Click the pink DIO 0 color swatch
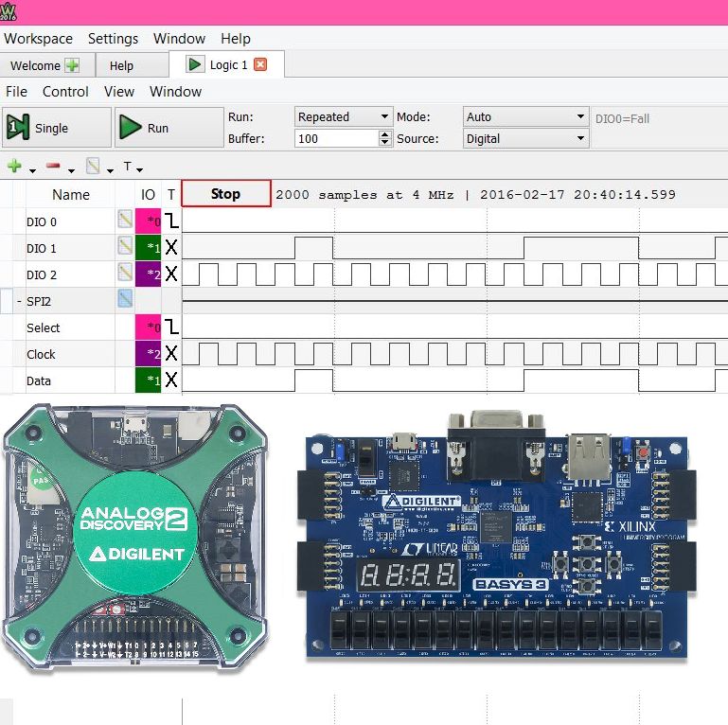Viewport: 728px width, 725px height. point(148,221)
